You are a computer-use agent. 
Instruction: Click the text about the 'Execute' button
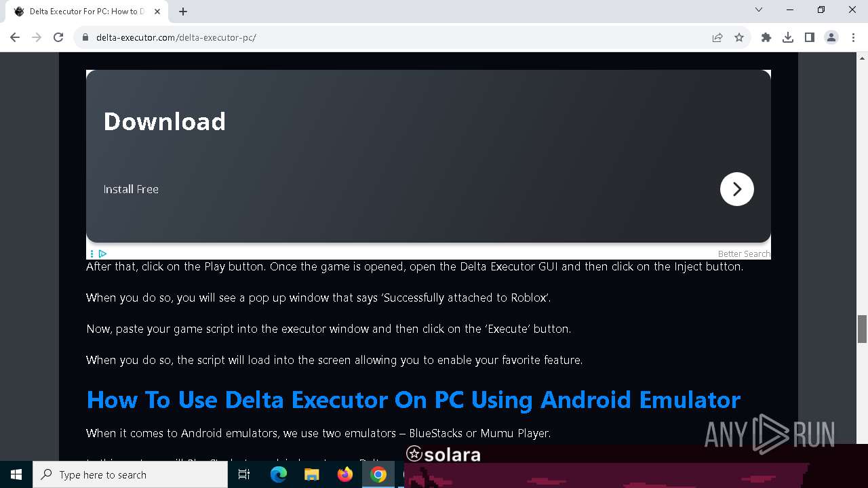(329, 329)
